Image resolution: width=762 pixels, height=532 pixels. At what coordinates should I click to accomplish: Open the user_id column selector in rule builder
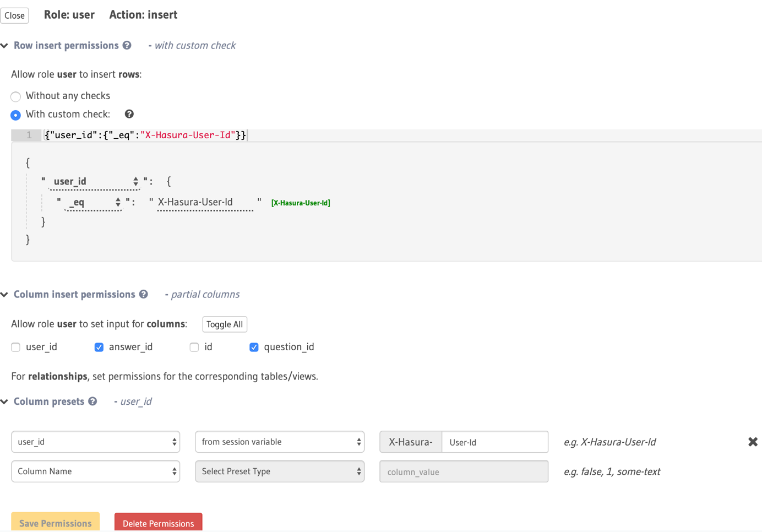coord(94,181)
